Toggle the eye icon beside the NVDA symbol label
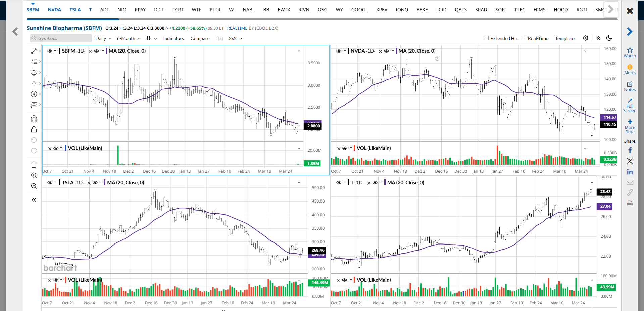 [339, 51]
